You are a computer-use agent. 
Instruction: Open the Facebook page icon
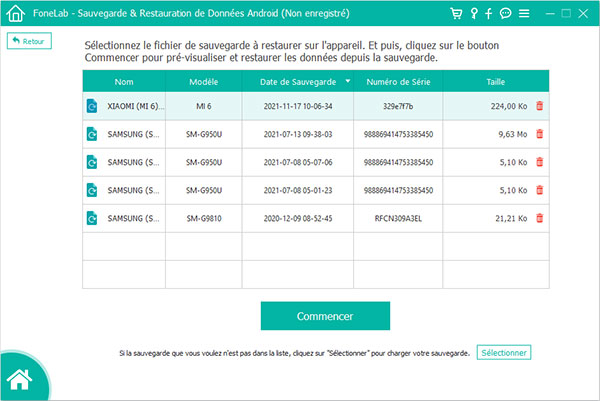pos(488,14)
